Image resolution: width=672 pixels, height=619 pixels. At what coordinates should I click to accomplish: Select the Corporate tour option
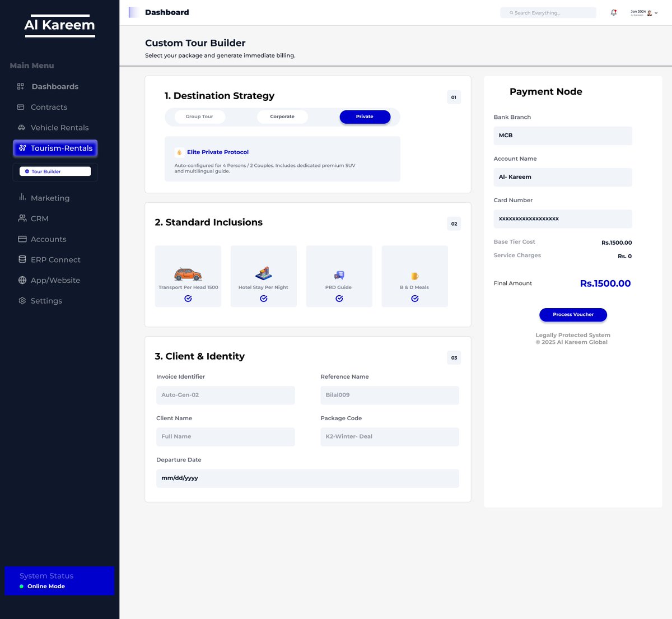(x=282, y=117)
